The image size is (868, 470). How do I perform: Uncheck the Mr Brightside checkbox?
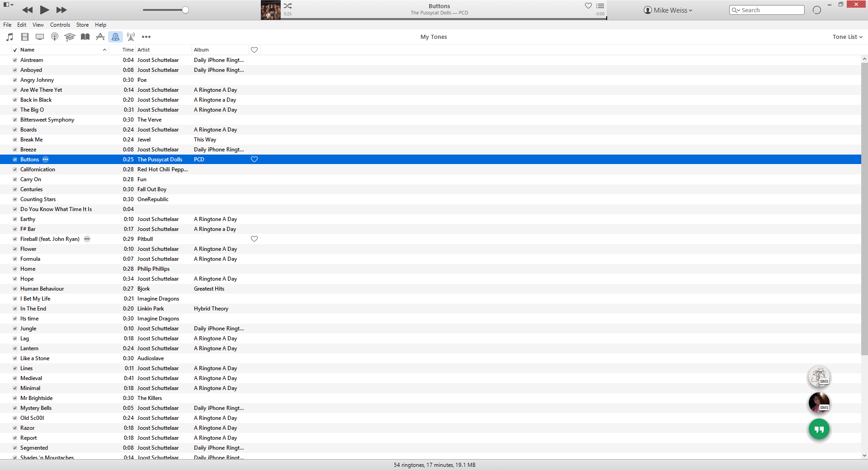click(x=15, y=398)
